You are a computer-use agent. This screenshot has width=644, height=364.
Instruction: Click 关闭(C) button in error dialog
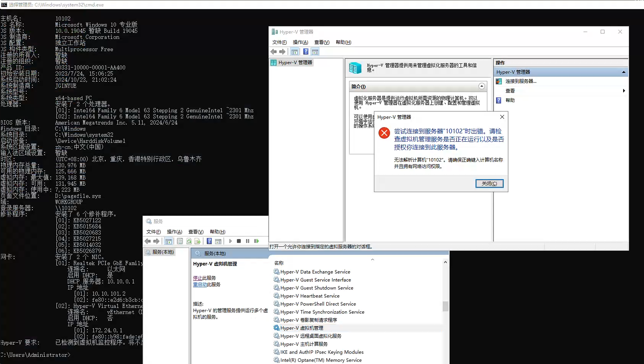tap(489, 183)
